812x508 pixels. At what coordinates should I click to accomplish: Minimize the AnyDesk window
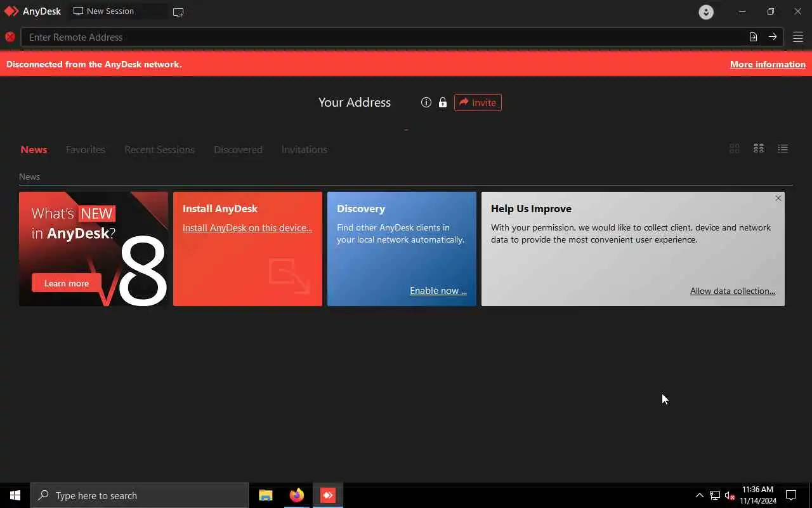742,11
